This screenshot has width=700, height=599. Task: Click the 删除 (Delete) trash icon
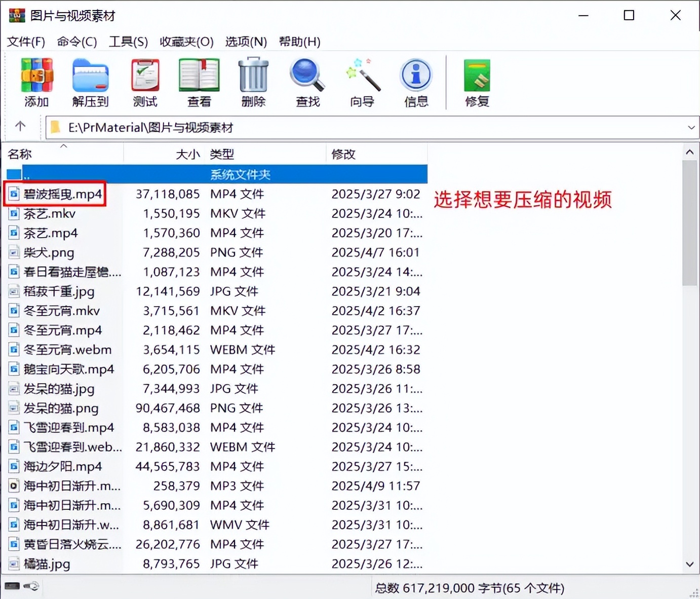pos(253,82)
